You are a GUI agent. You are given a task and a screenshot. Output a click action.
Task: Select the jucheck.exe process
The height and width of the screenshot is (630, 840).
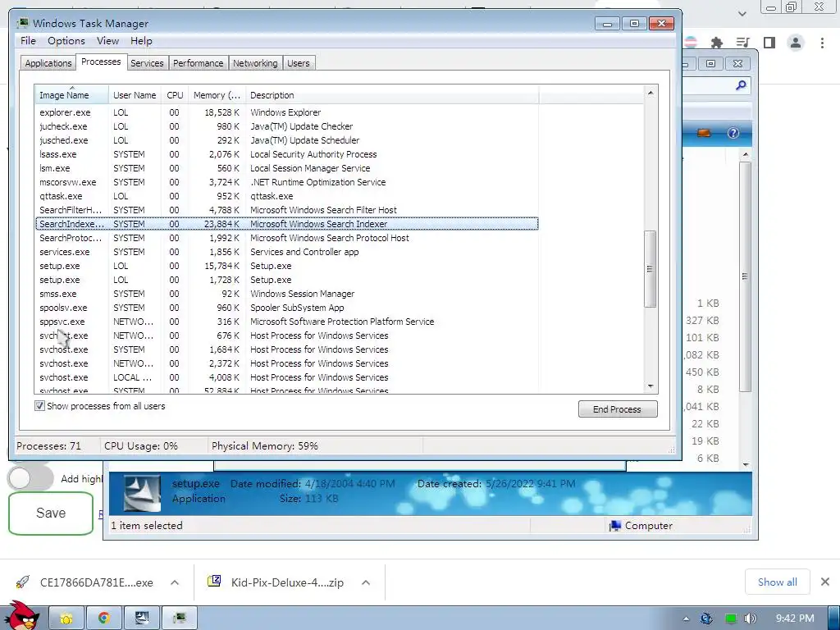[286, 126]
